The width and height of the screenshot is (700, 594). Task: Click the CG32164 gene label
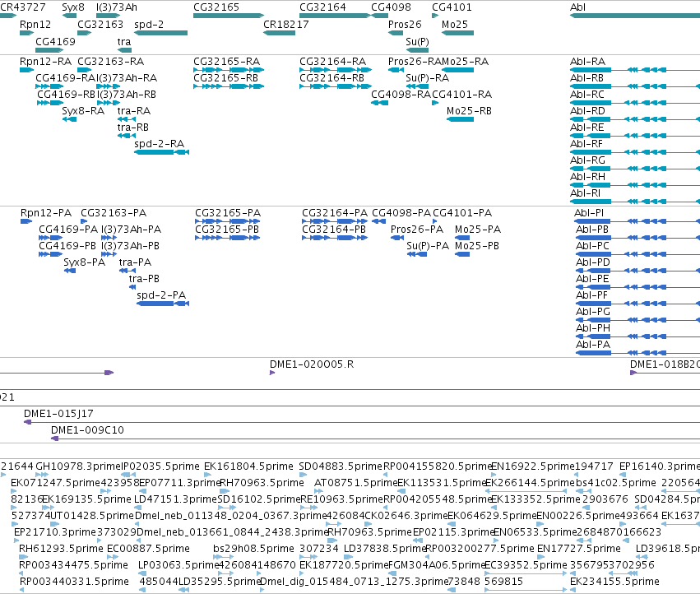pyautogui.click(x=322, y=7)
